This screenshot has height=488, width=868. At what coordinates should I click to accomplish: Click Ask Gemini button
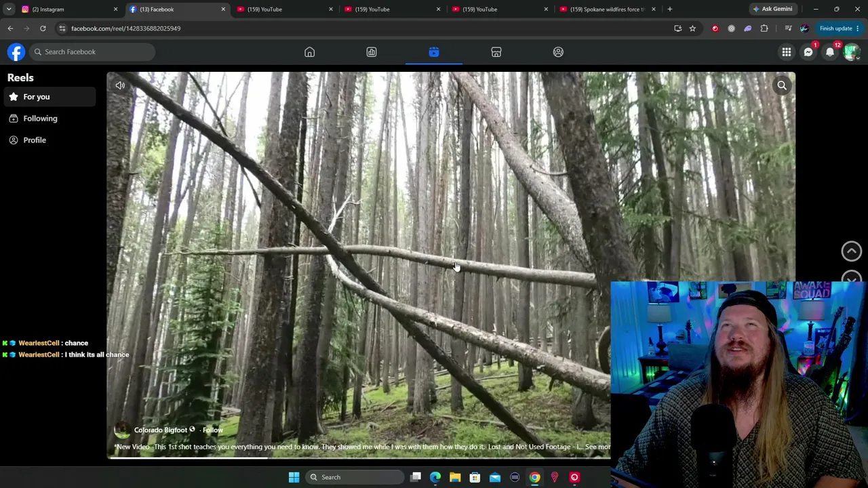(772, 9)
